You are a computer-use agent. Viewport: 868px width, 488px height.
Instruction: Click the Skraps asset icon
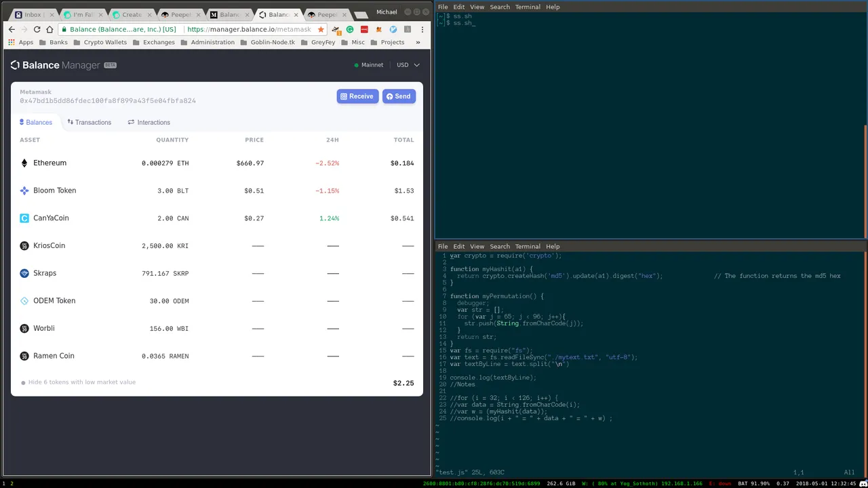tap(24, 273)
